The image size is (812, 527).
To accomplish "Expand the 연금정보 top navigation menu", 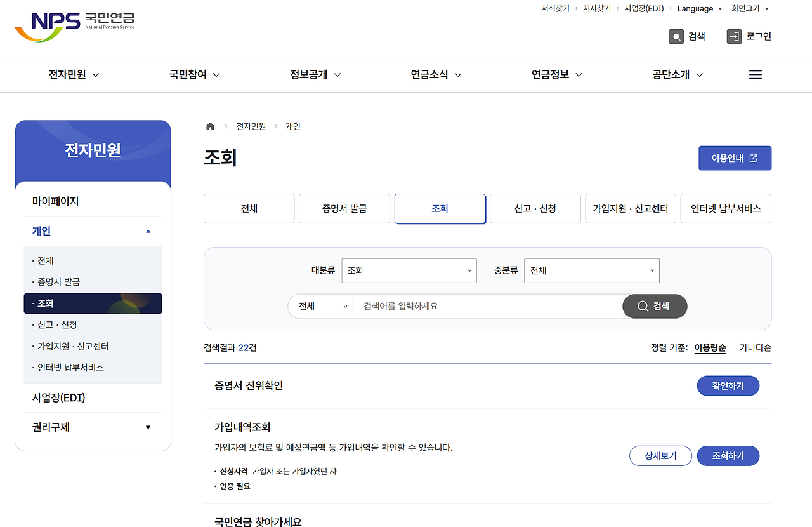I will coord(557,74).
